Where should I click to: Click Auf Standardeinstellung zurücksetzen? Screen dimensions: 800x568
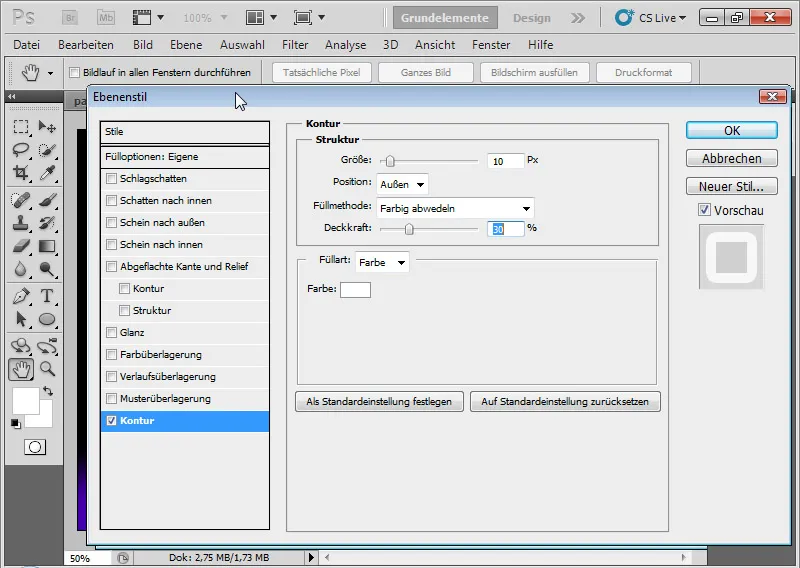(565, 402)
